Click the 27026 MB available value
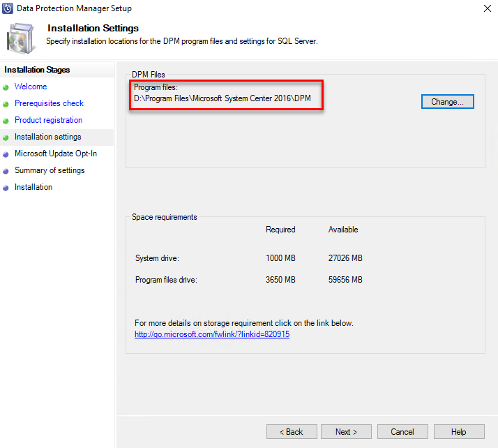 (x=345, y=258)
